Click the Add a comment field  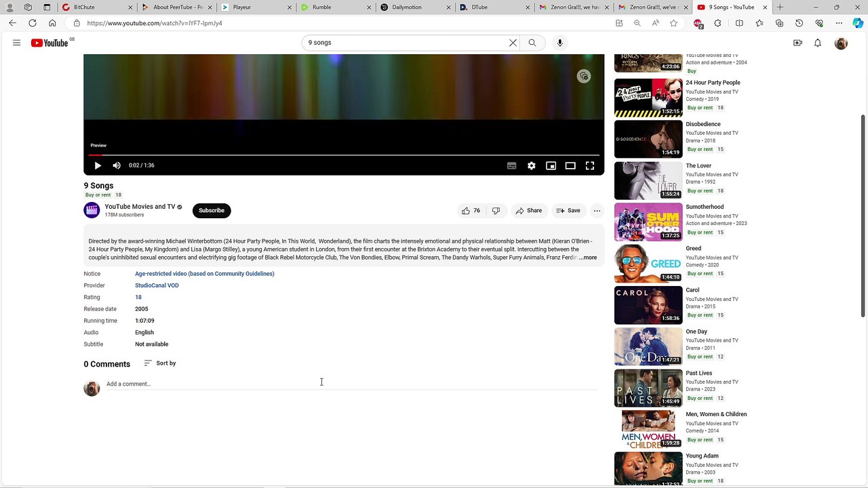point(352,384)
